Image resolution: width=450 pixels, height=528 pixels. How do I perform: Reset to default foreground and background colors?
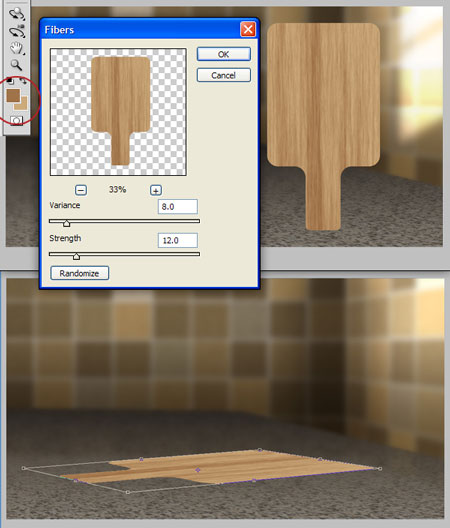[x=10, y=81]
